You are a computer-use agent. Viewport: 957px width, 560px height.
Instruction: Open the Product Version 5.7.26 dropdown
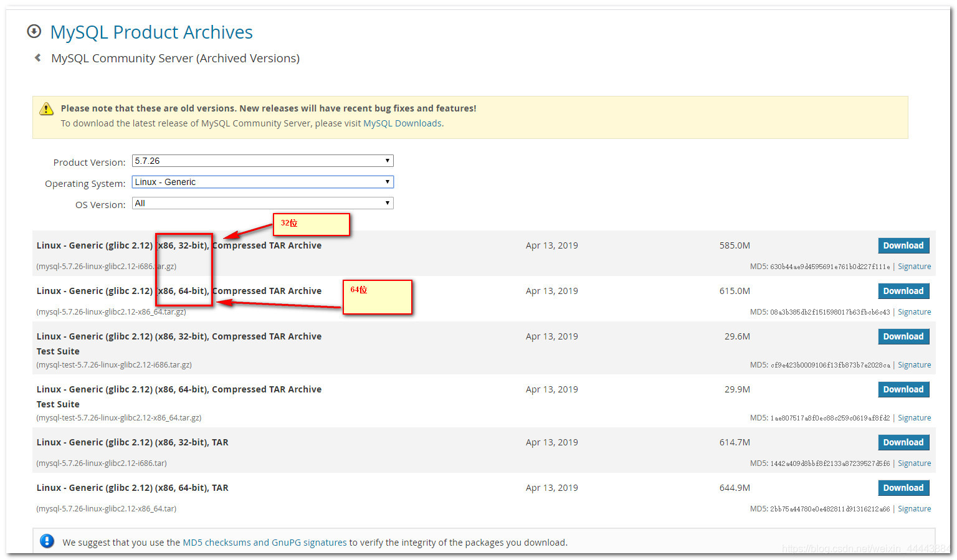(x=263, y=161)
